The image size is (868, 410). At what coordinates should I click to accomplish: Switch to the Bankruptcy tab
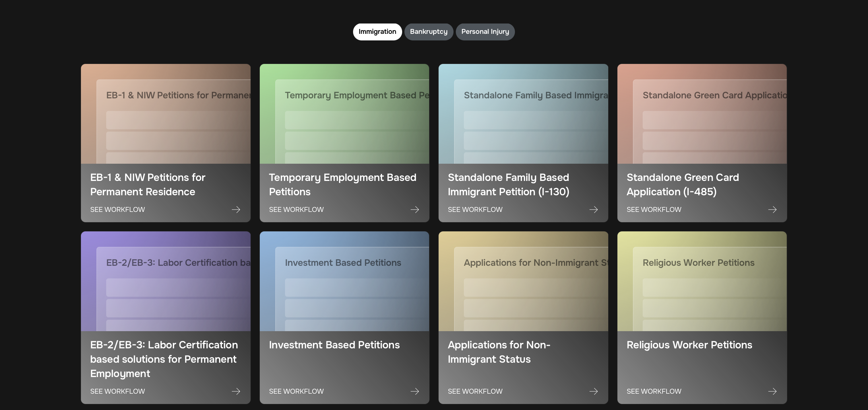pyautogui.click(x=428, y=32)
